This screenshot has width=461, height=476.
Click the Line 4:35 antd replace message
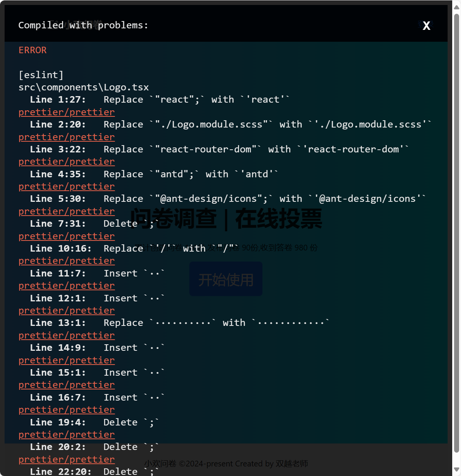(154, 174)
